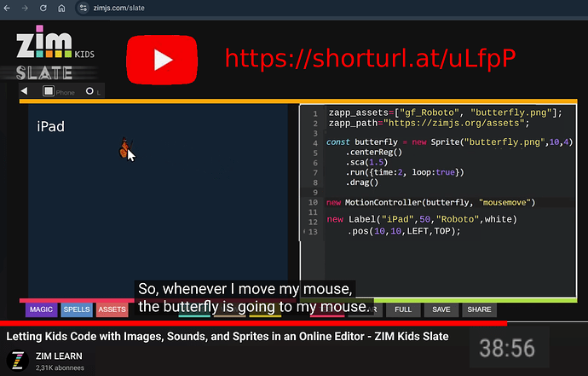Image resolution: width=588 pixels, height=376 pixels.
Task: Click code line 2 with zapp_path
Action: point(429,123)
